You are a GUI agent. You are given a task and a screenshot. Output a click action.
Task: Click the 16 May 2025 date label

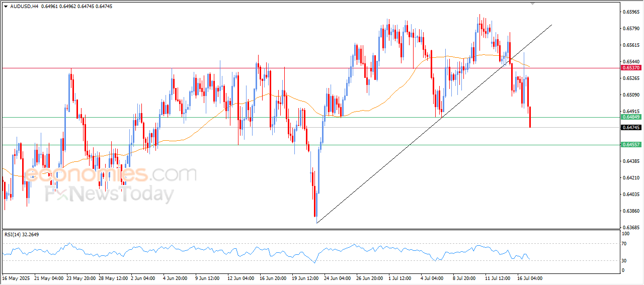coord(15,277)
